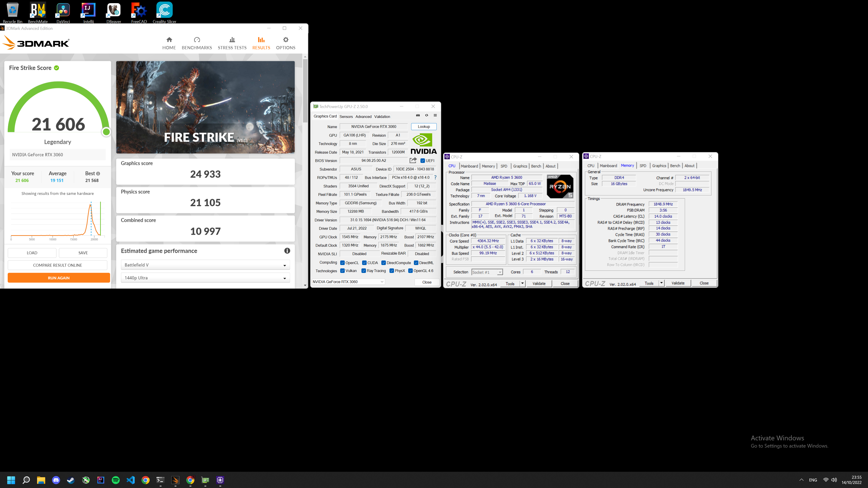Viewport: 868px width, 488px height.
Task: Click the LOAD button in 3DMark
Action: click(x=32, y=253)
